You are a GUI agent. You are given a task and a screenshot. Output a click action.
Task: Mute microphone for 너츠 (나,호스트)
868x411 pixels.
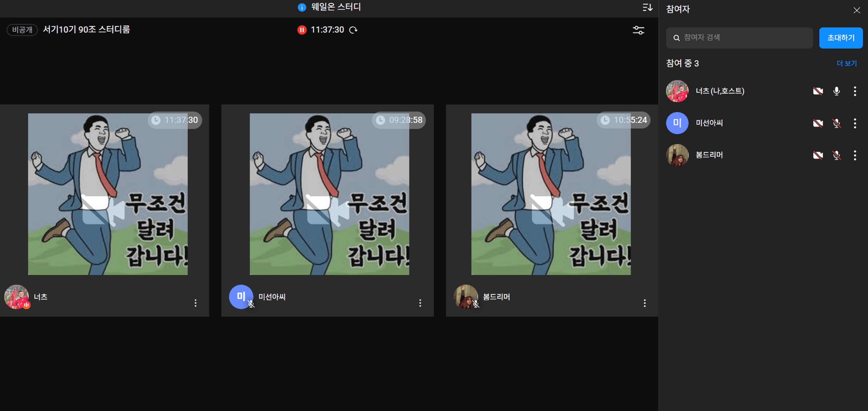point(836,91)
